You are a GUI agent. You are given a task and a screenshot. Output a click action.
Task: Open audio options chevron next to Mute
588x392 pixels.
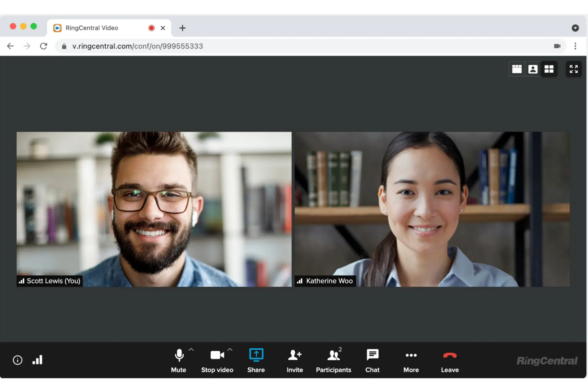(191, 350)
